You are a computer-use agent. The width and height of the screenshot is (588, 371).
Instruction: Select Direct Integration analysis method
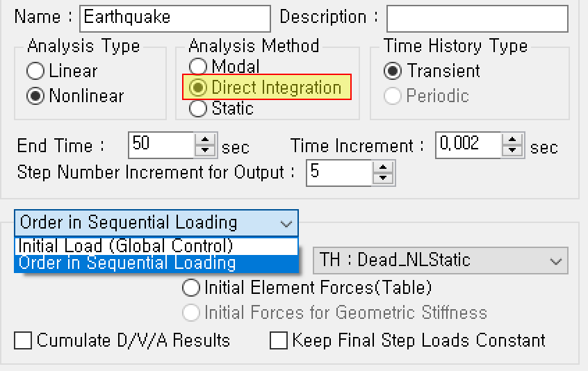(x=199, y=88)
